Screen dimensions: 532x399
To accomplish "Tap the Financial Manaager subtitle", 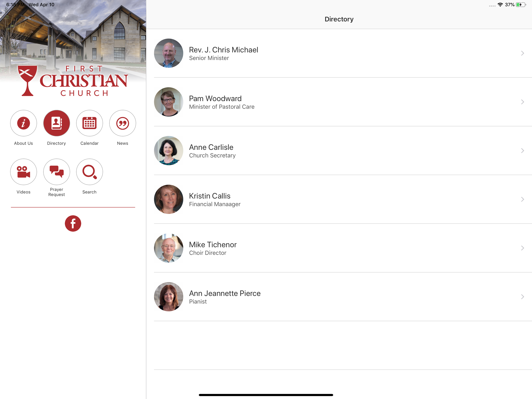I will click(x=215, y=204).
